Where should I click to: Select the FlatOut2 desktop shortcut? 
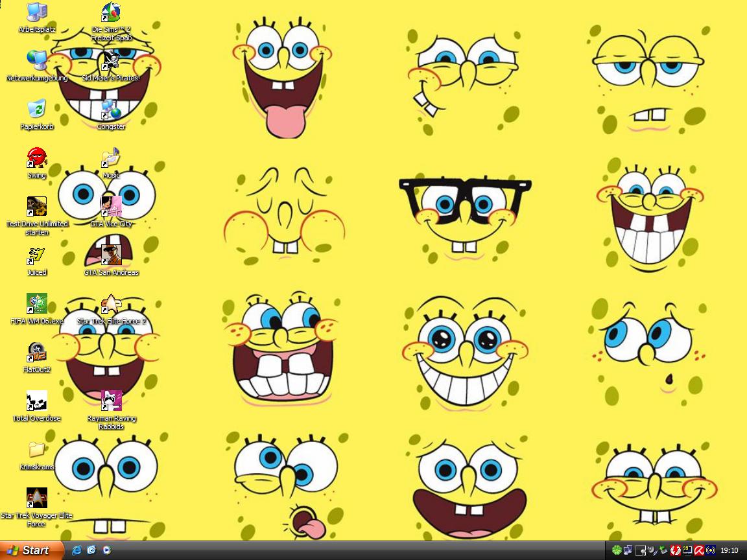click(x=37, y=353)
